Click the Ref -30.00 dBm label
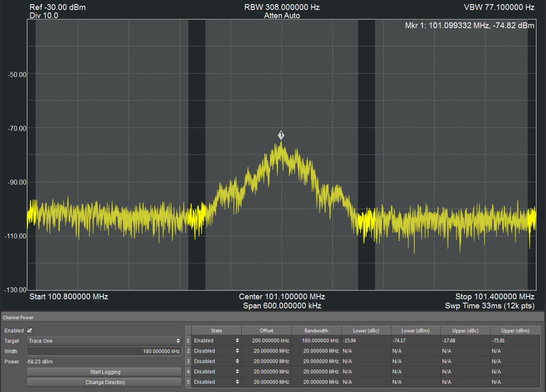The height and width of the screenshot is (392, 546). pos(58,7)
